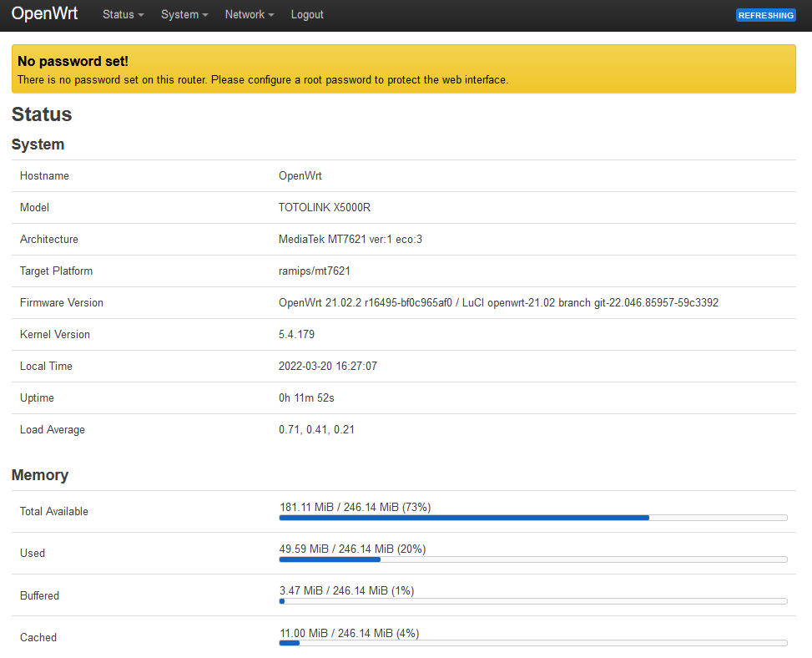Expand the Network dropdown menu
The width and height of the screenshot is (812, 658).
click(249, 14)
